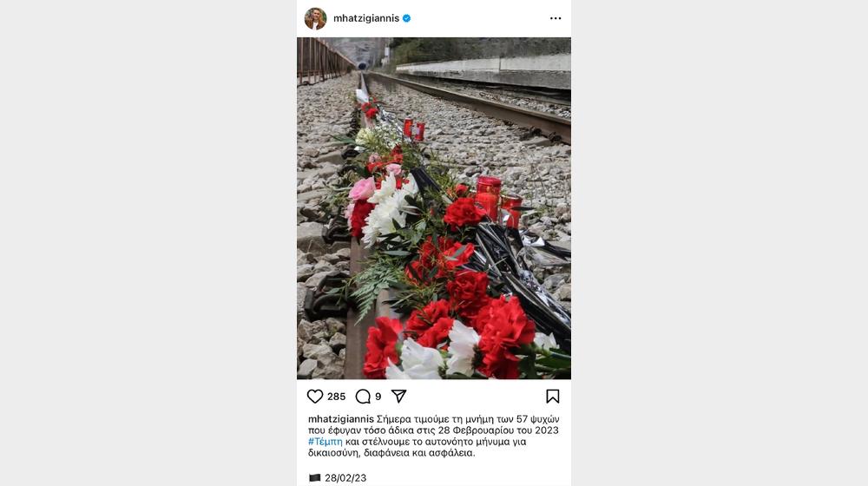Save the post with the bookmark icon
The width and height of the screenshot is (868, 486).
pos(552,397)
